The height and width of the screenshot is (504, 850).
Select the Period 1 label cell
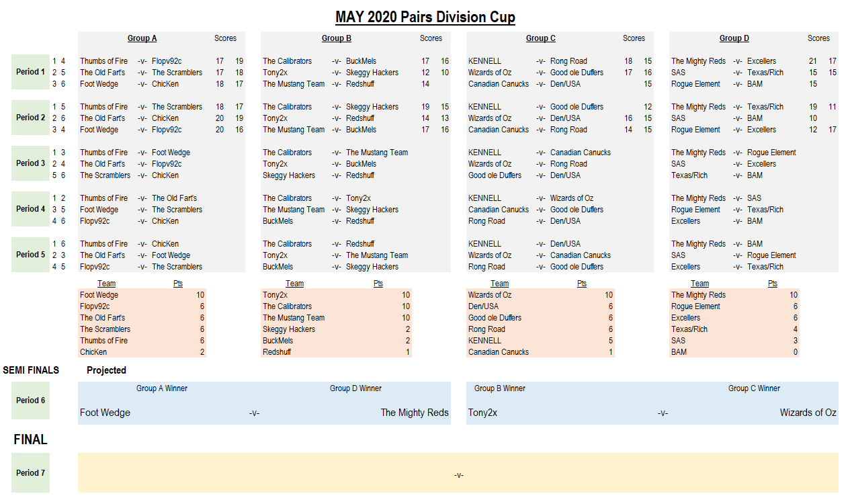[x=30, y=72]
